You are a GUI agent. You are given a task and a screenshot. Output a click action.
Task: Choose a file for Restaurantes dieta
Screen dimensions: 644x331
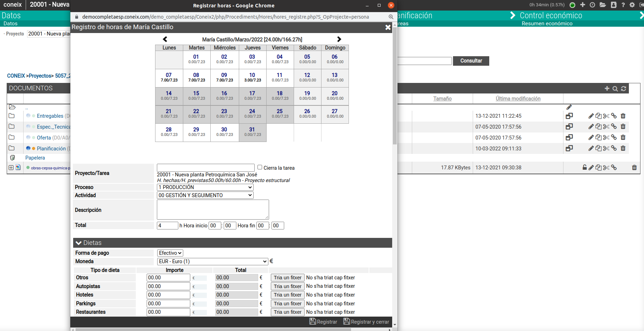[288, 312]
